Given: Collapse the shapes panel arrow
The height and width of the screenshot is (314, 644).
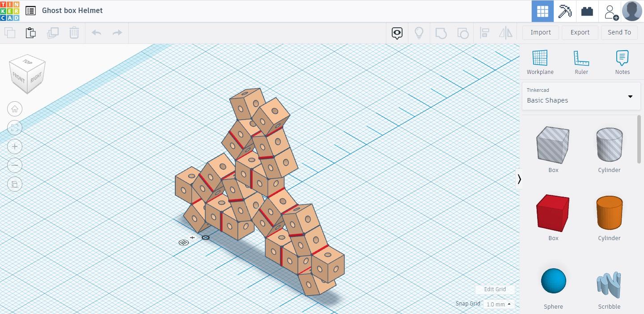Looking at the screenshot, I should tap(519, 179).
